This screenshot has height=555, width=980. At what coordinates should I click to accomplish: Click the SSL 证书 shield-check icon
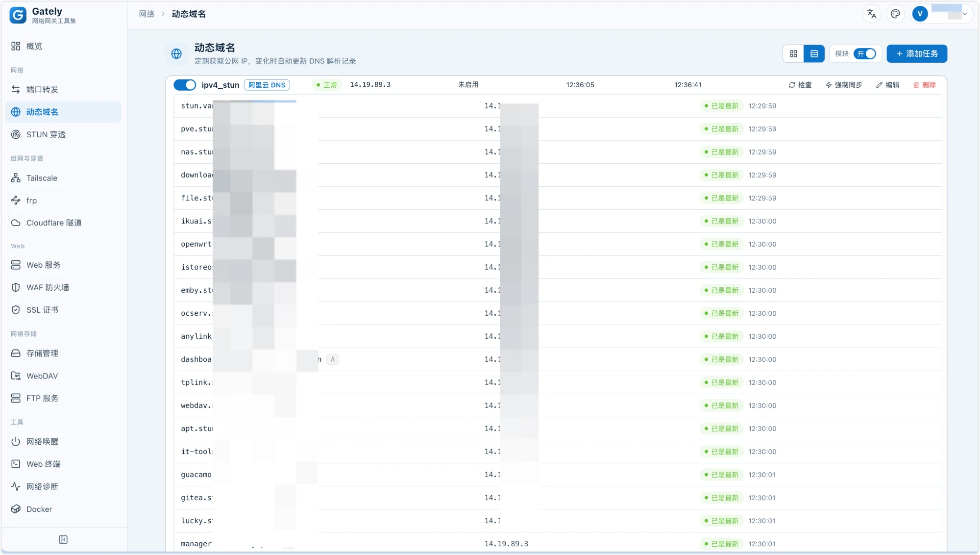[x=16, y=310]
